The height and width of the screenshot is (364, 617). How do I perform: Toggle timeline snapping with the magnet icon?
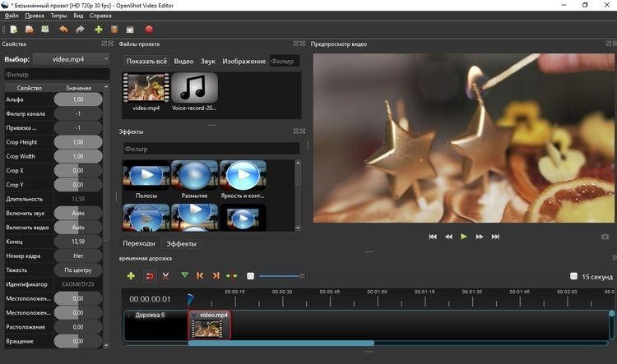150,276
